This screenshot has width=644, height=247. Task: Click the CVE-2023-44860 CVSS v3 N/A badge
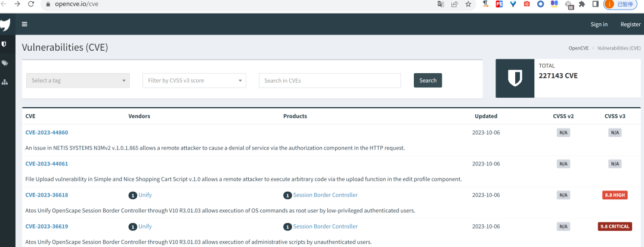point(615,133)
